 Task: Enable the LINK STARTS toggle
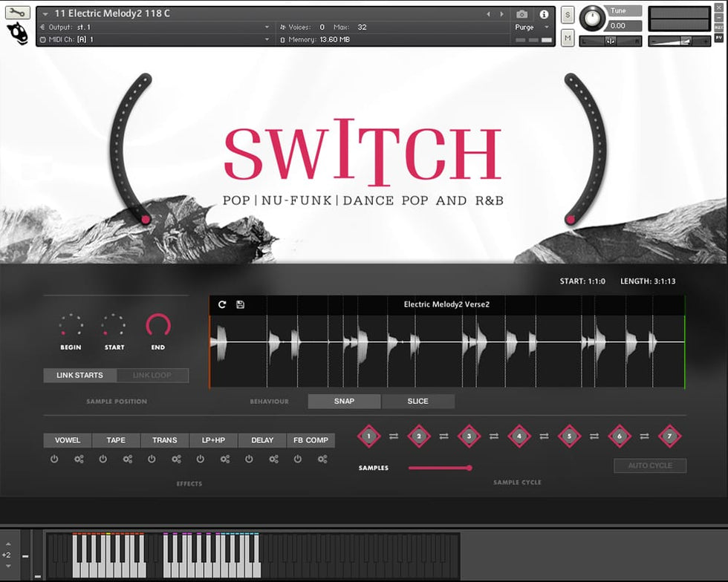coord(79,376)
